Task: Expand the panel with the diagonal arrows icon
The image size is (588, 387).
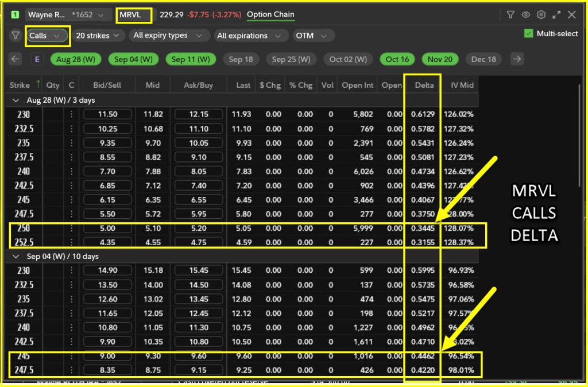Action: tap(556, 14)
